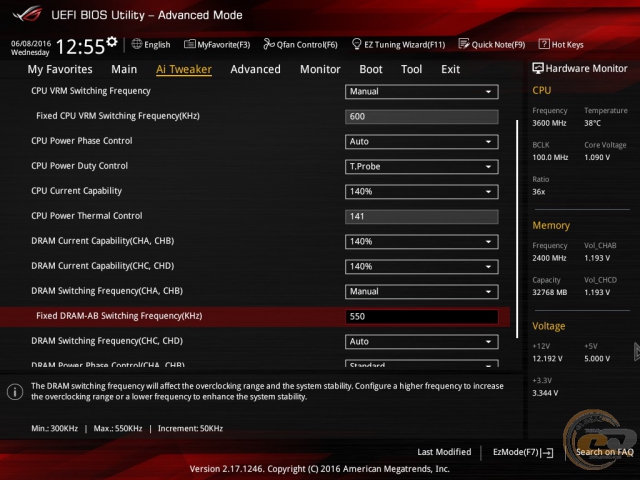The image size is (640, 480).
Task: Click the Max.: 550KHz hint text
Action: pos(118,429)
